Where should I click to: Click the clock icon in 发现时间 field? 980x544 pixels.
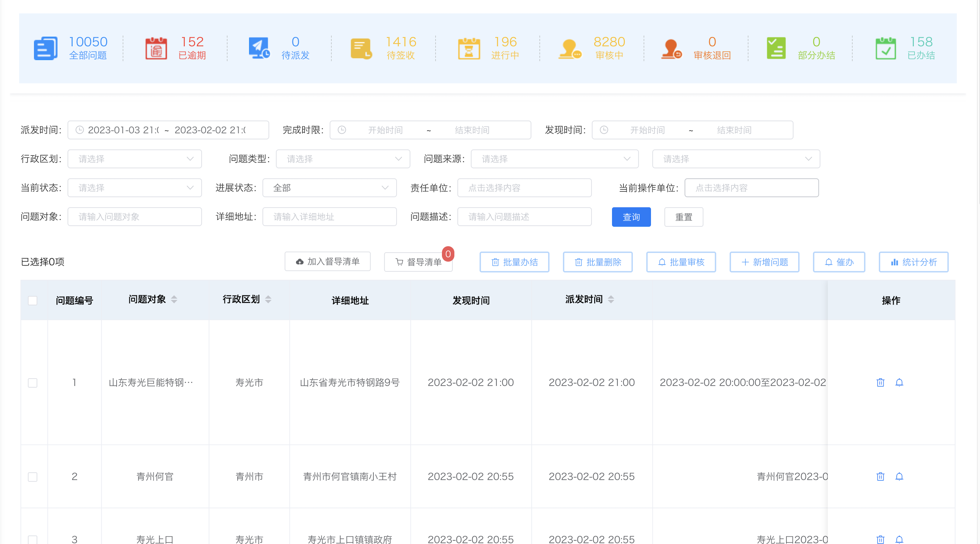(x=604, y=130)
